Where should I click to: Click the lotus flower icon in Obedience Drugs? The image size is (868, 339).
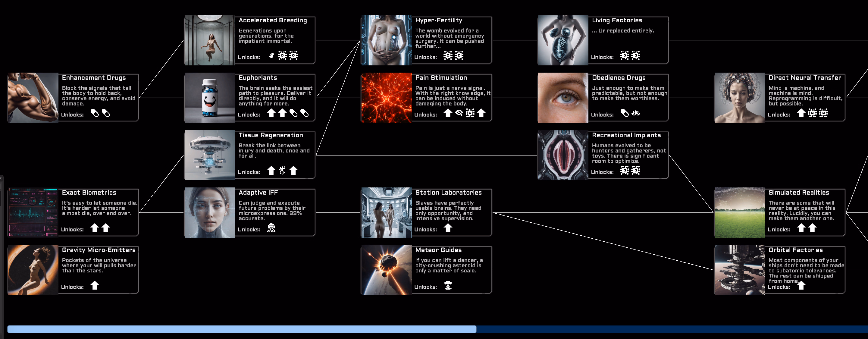pos(635,113)
